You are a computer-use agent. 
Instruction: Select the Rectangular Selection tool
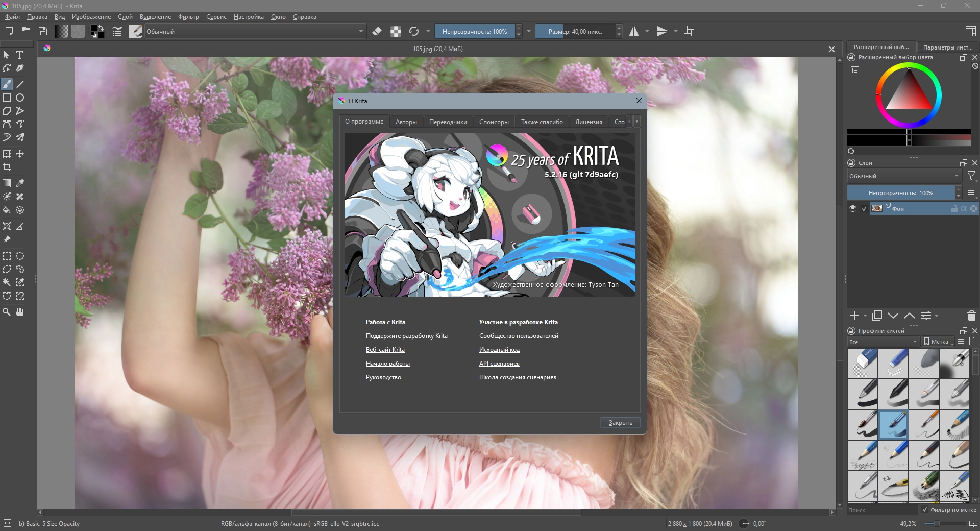[7, 256]
